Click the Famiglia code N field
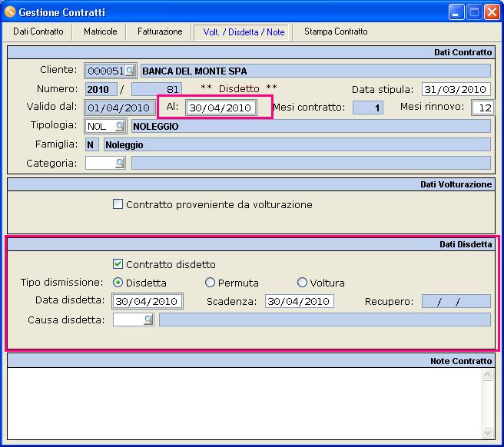This screenshot has height=447, width=504. click(x=92, y=145)
